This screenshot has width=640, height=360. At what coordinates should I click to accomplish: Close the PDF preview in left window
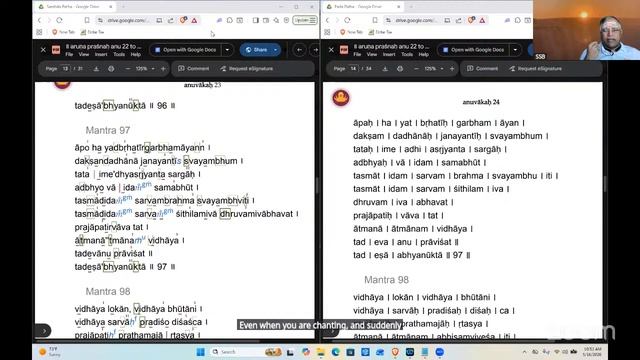click(x=43, y=50)
